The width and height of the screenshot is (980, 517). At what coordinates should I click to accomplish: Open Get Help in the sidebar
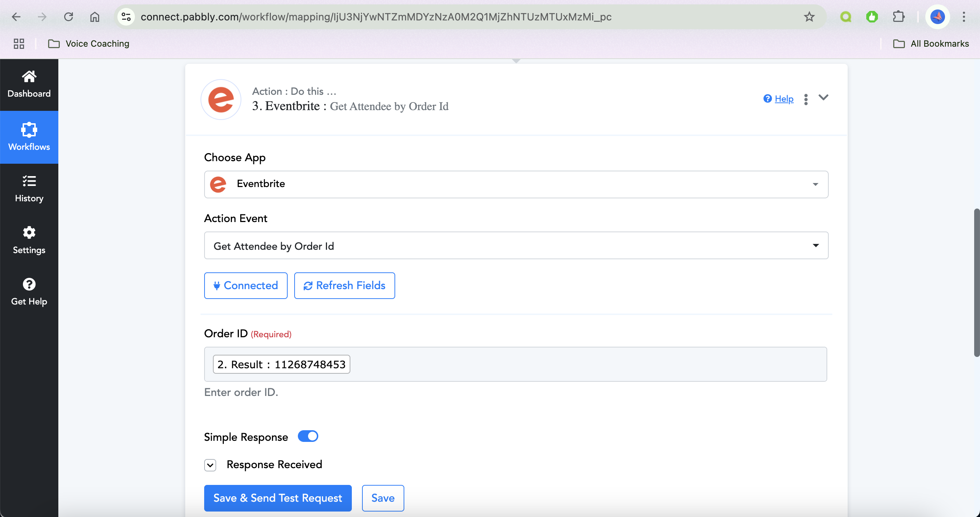29,292
